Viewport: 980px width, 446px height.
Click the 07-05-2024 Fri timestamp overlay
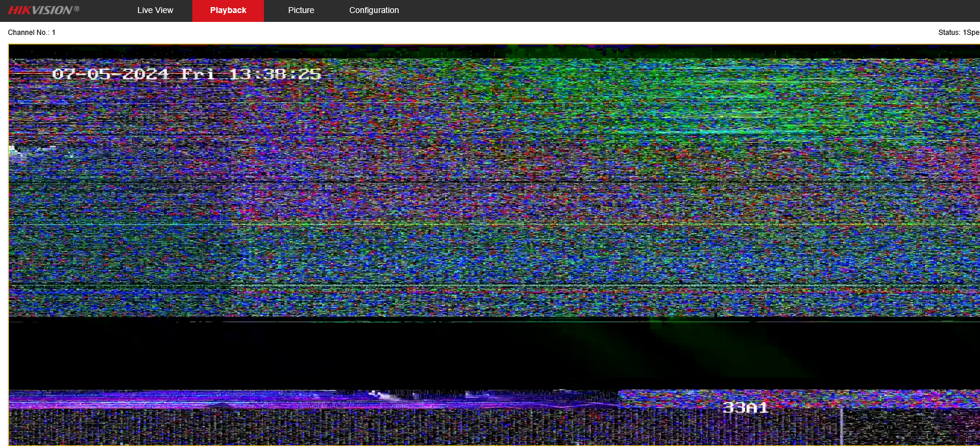click(x=186, y=74)
